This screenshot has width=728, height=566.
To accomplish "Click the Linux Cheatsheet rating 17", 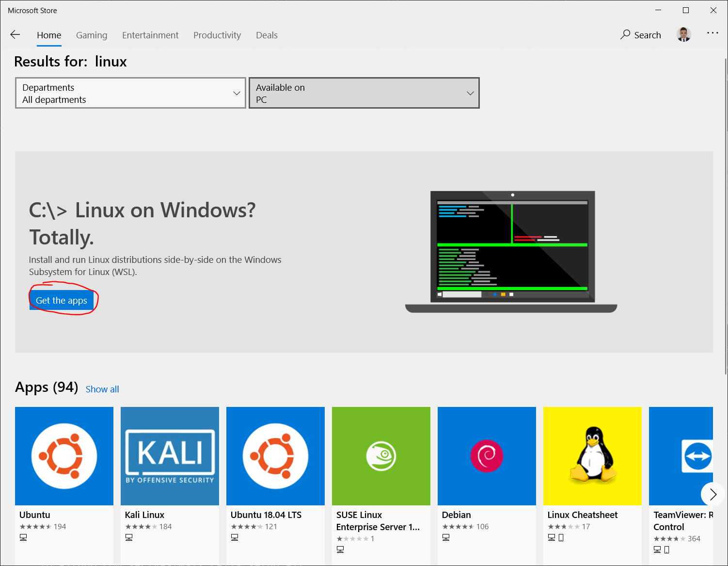I will tap(569, 527).
